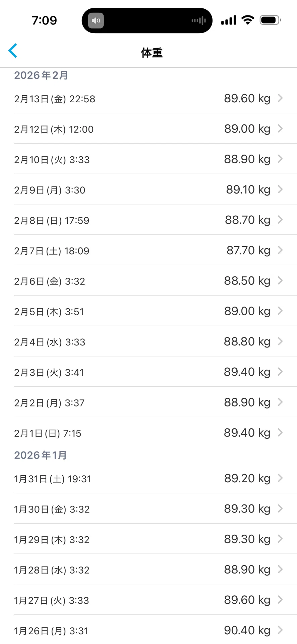The width and height of the screenshot is (297, 644).
Task: Select the 2月12日 (木) 12:00 entry
Action: tap(155, 128)
